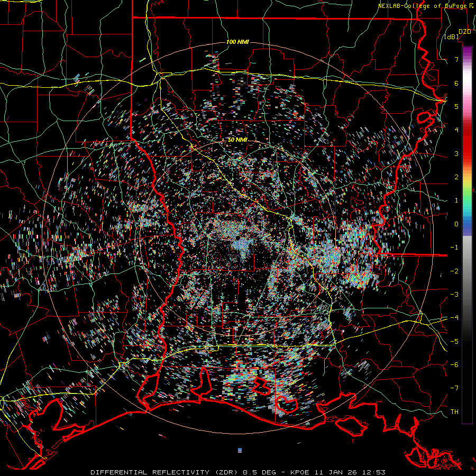Click the -5 dB value on color scale
Screen dimensions: 476x476
click(454, 341)
